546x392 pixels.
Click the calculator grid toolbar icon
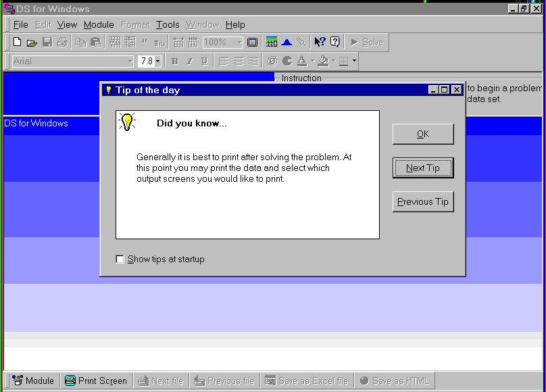tap(272, 43)
